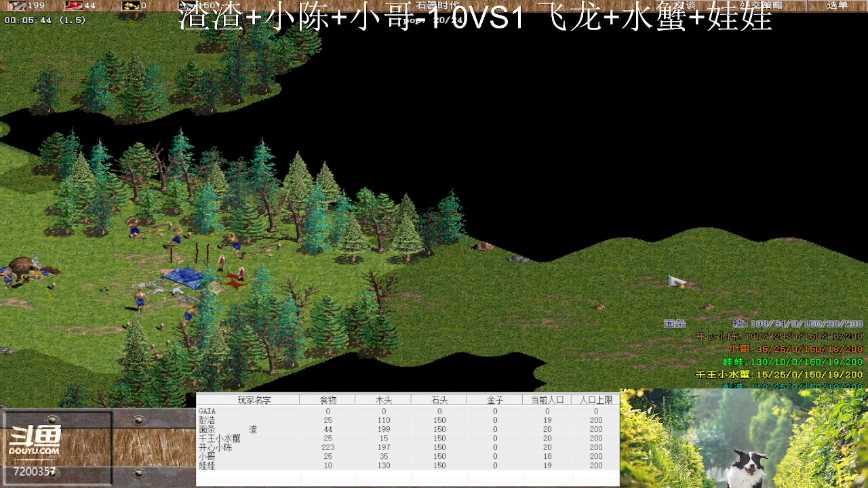
Task: Click the 人口上限 column header
Action: coord(596,400)
